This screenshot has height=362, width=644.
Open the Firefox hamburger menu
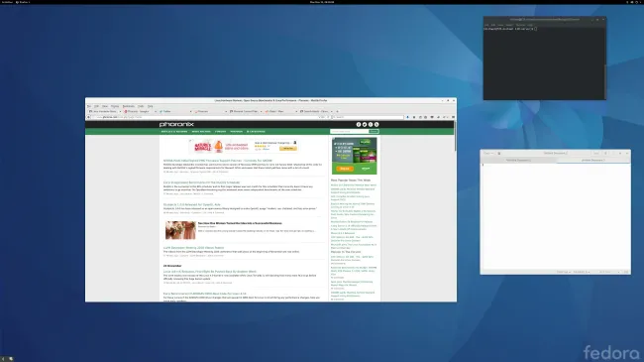453,117
